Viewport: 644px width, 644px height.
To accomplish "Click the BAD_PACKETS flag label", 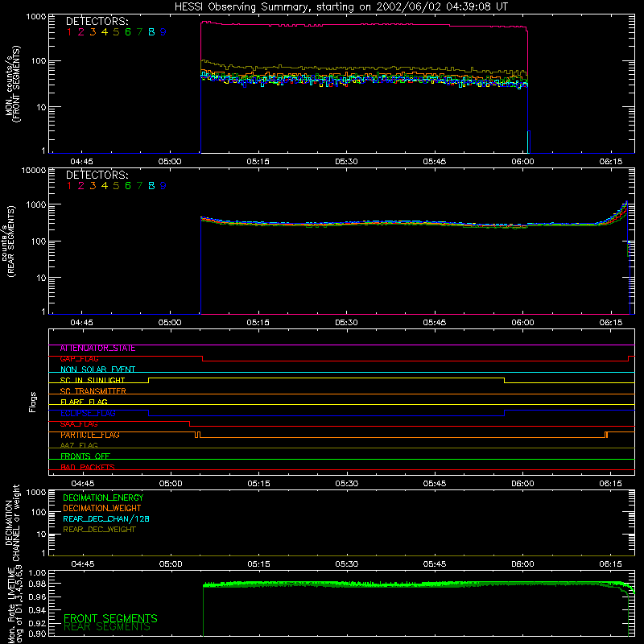I will point(88,467).
